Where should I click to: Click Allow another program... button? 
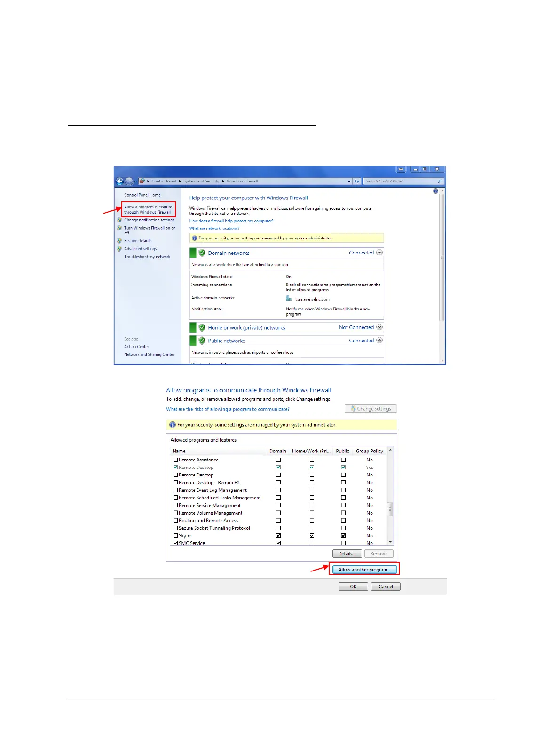tap(364, 570)
